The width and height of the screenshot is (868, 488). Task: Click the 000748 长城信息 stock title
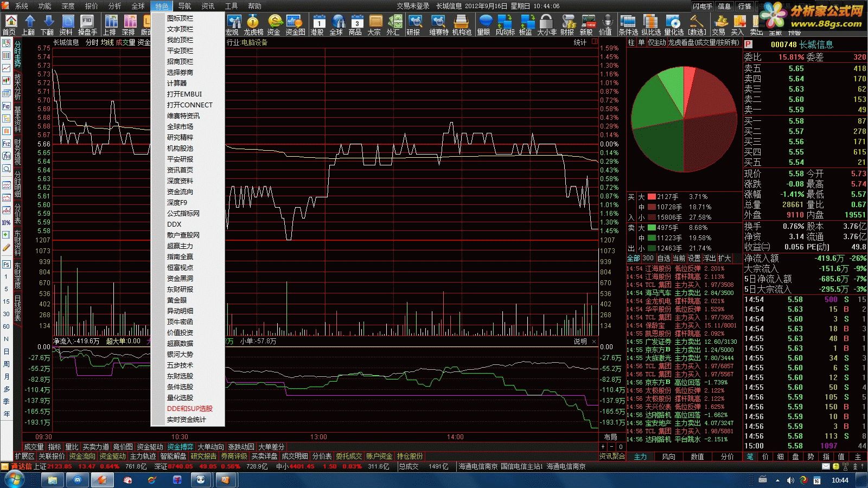click(x=802, y=44)
